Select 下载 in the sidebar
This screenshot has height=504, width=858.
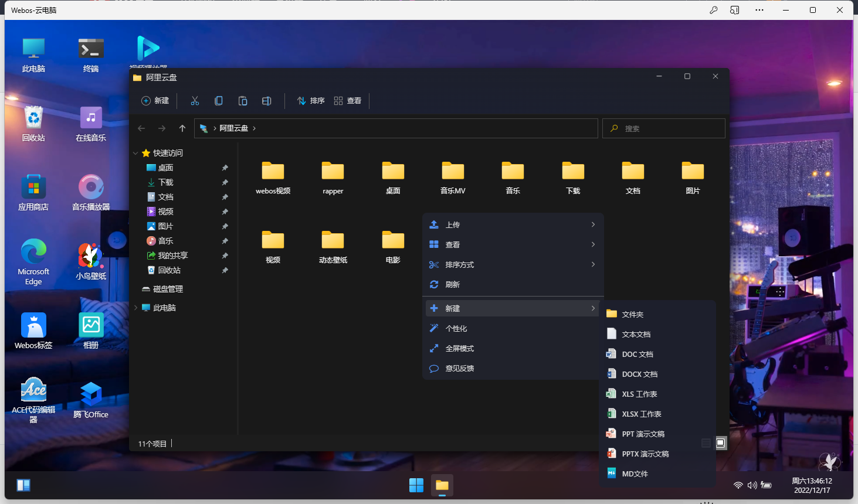pyautogui.click(x=166, y=182)
